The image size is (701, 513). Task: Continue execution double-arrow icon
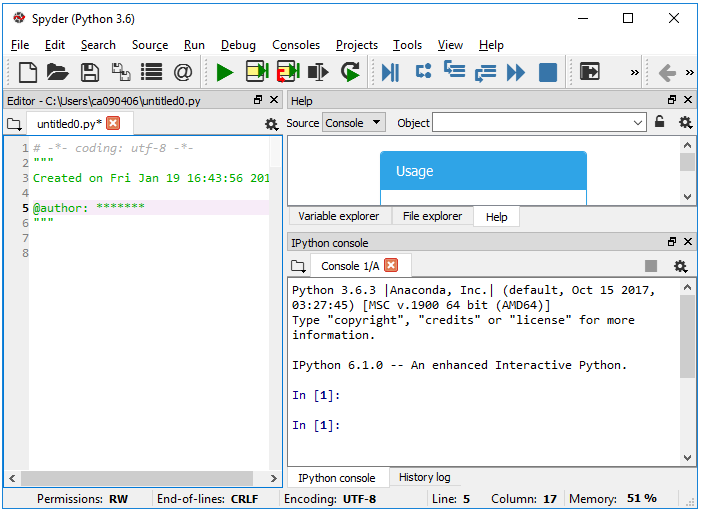click(516, 72)
